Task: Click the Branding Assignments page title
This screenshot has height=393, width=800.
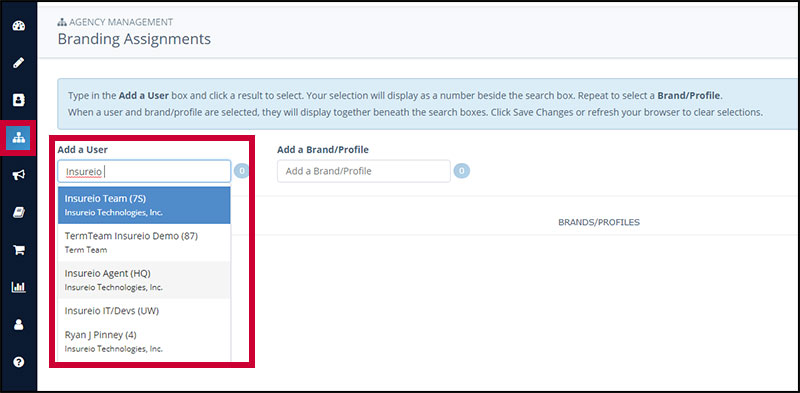Action: (134, 39)
